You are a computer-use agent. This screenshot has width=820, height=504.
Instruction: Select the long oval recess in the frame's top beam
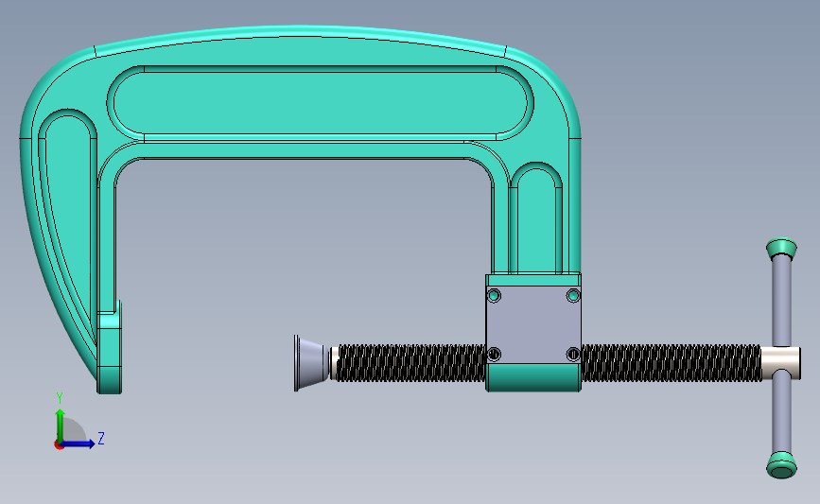click(320, 103)
